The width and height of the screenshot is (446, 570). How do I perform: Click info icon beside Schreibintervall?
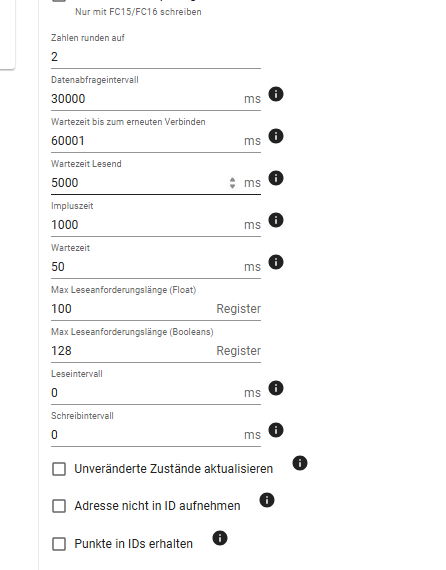(x=276, y=430)
